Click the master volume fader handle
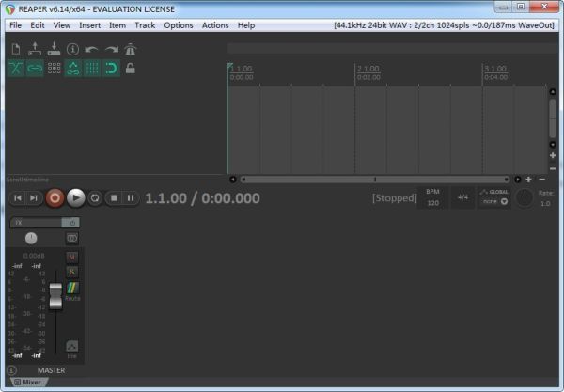The image size is (564, 392). pos(55,296)
